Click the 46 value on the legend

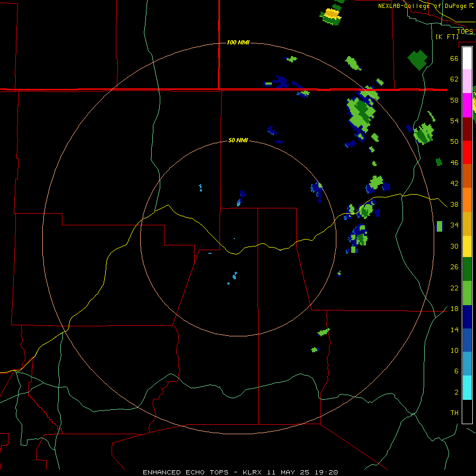(x=454, y=163)
